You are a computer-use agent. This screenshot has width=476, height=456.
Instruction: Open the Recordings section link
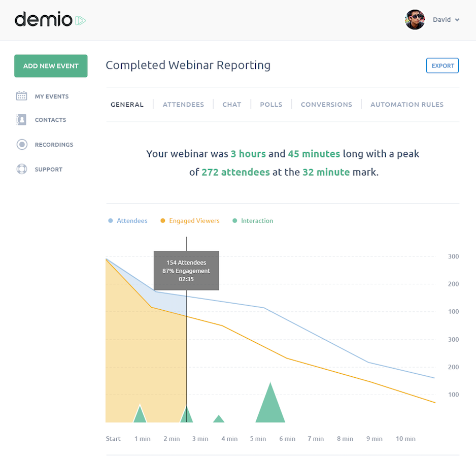(54, 145)
